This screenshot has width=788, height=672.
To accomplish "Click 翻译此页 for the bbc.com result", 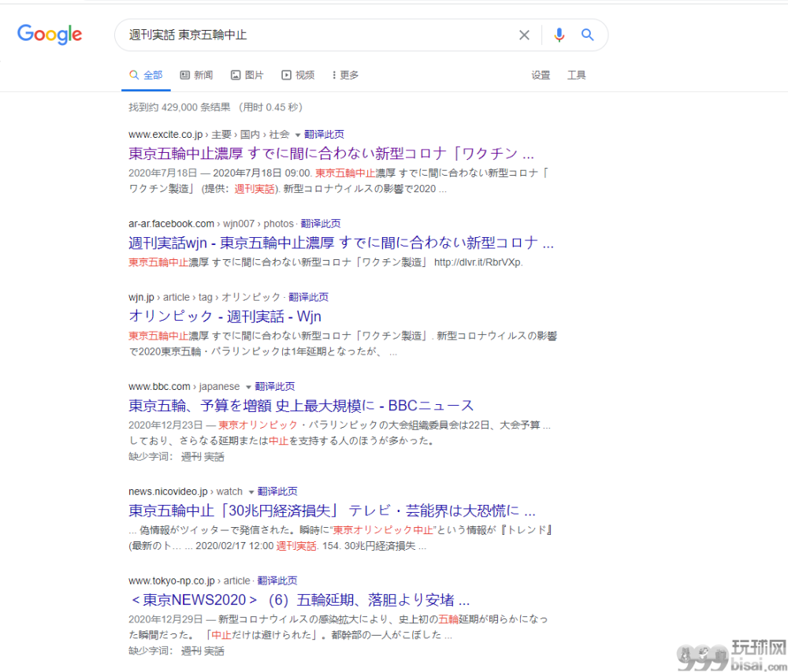I will 275,387.
